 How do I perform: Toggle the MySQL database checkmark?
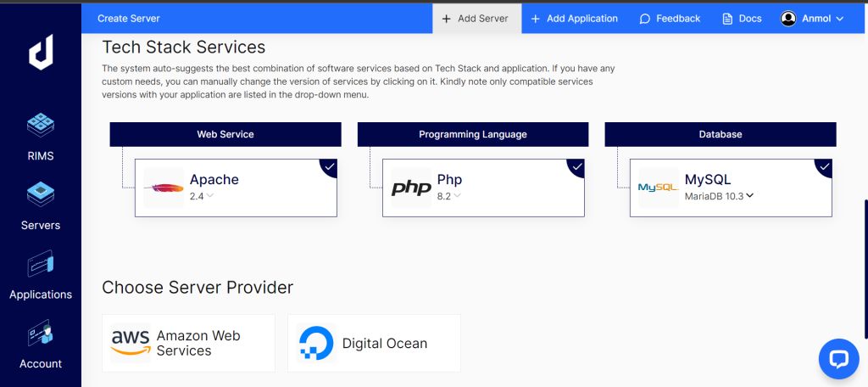(x=825, y=166)
